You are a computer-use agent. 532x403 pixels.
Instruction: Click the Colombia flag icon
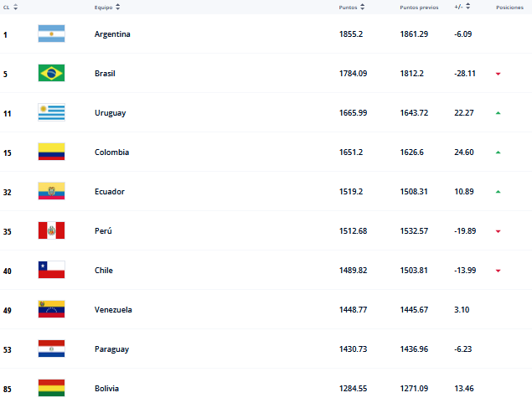[51, 152]
